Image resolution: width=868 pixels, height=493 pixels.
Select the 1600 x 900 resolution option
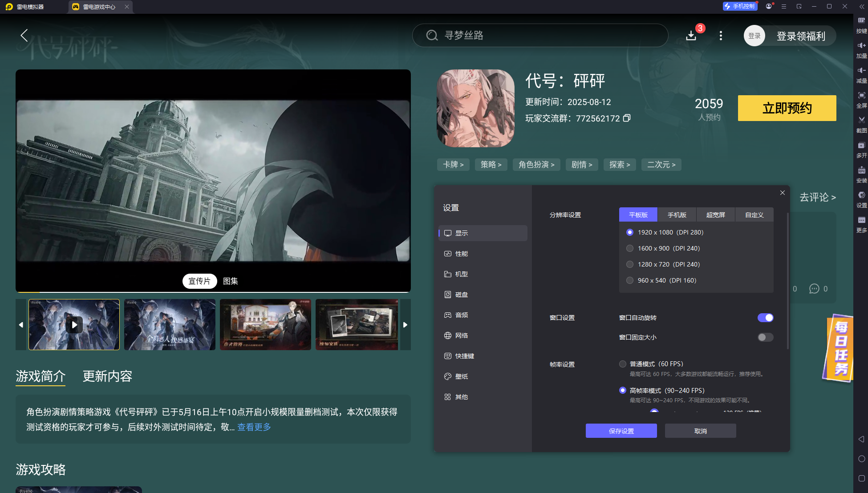pyautogui.click(x=630, y=248)
